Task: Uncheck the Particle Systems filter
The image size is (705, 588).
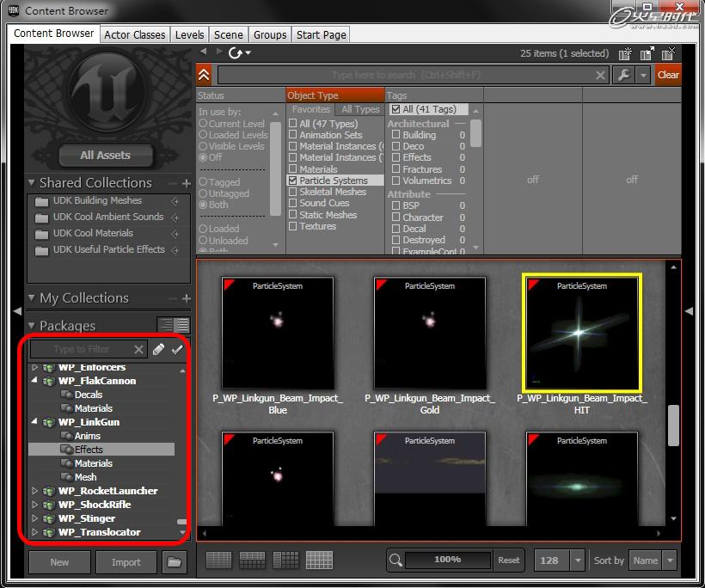Action: pyautogui.click(x=292, y=181)
